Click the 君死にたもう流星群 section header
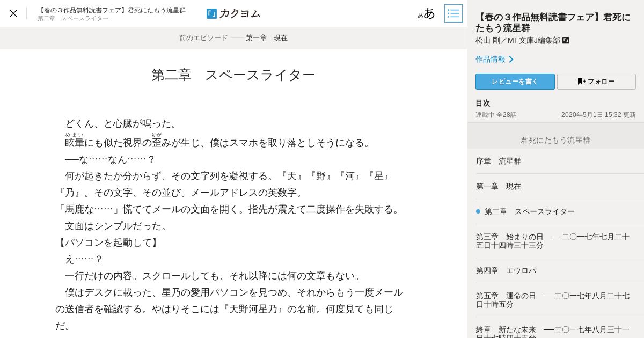644x338 pixels. pyautogui.click(x=555, y=140)
